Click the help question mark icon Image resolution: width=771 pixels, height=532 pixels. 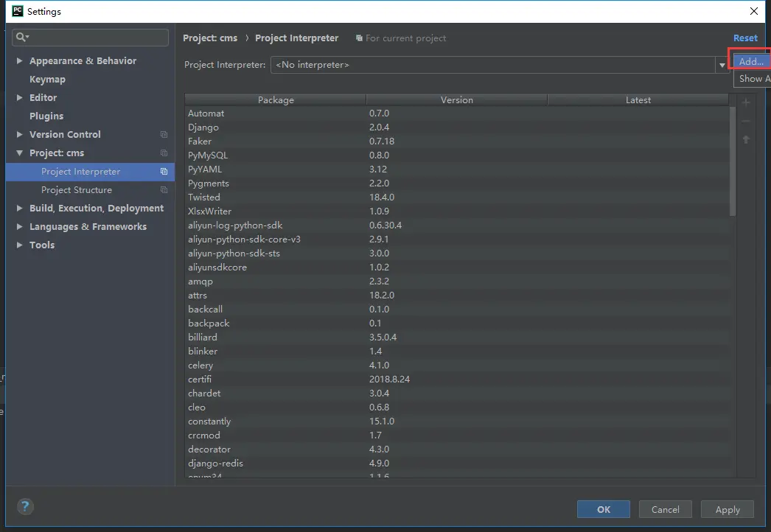click(25, 506)
